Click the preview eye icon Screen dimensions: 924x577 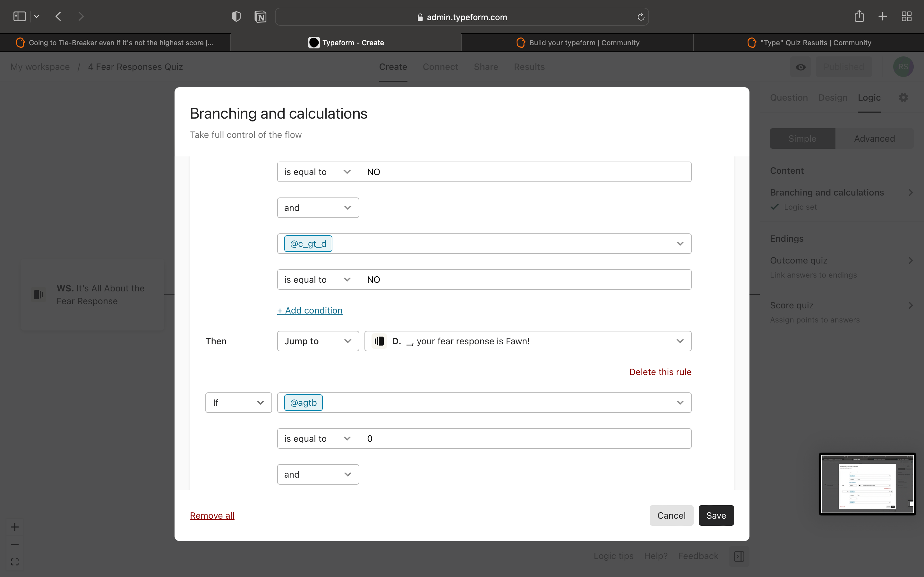800,66
